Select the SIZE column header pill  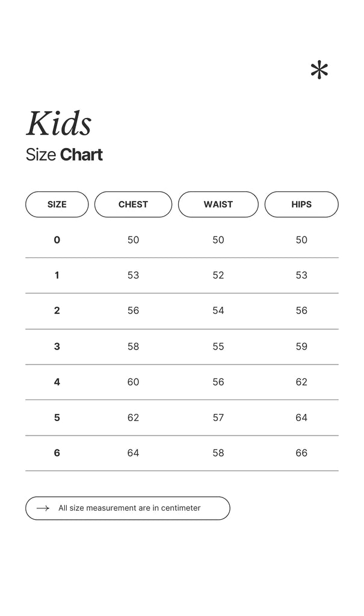(57, 205)
